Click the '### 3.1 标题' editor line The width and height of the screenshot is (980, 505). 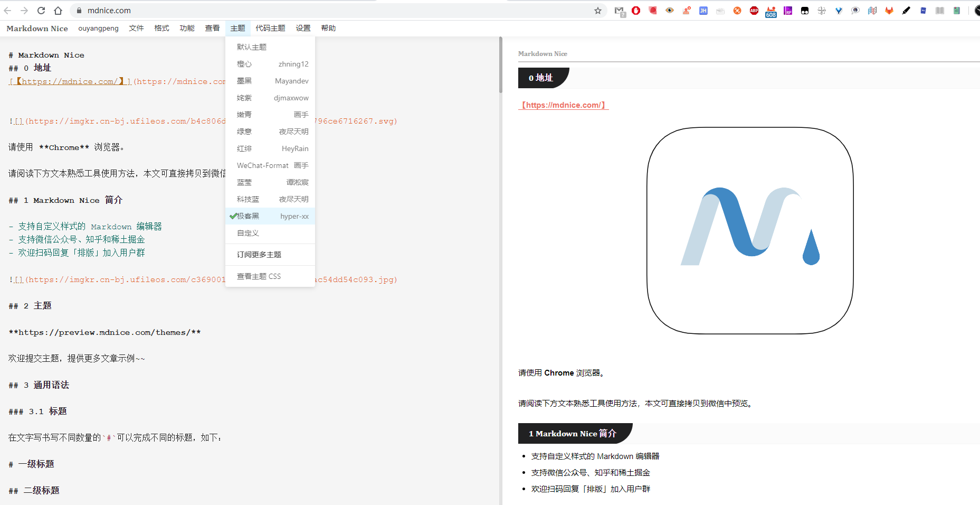37,412
